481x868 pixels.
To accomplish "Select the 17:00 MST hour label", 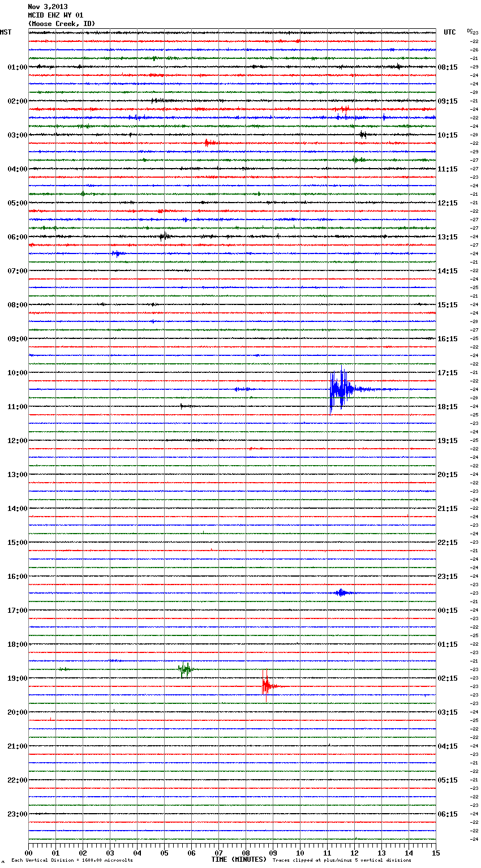I will pyautogui.click(x=18, y=611).
